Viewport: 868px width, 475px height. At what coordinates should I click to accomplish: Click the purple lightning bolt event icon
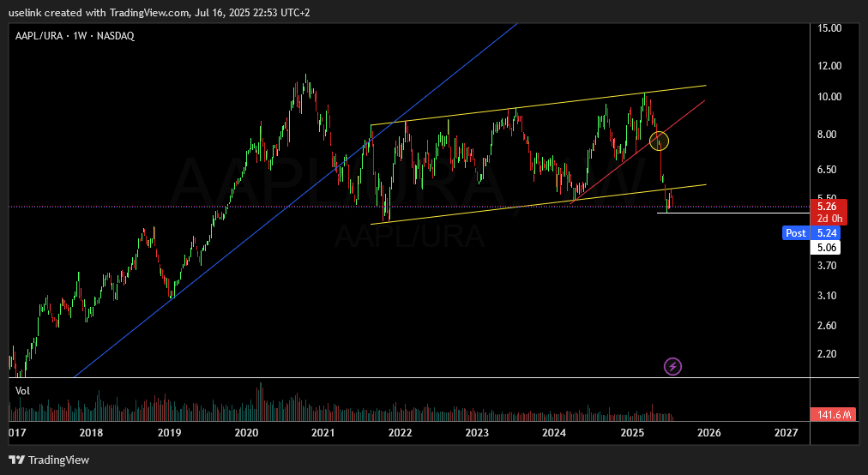coord(672,366)
